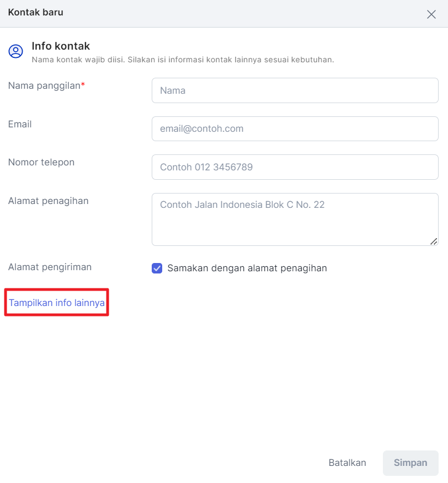Click the contact profile icon
The image size is (448, 483).
[16, 51]
